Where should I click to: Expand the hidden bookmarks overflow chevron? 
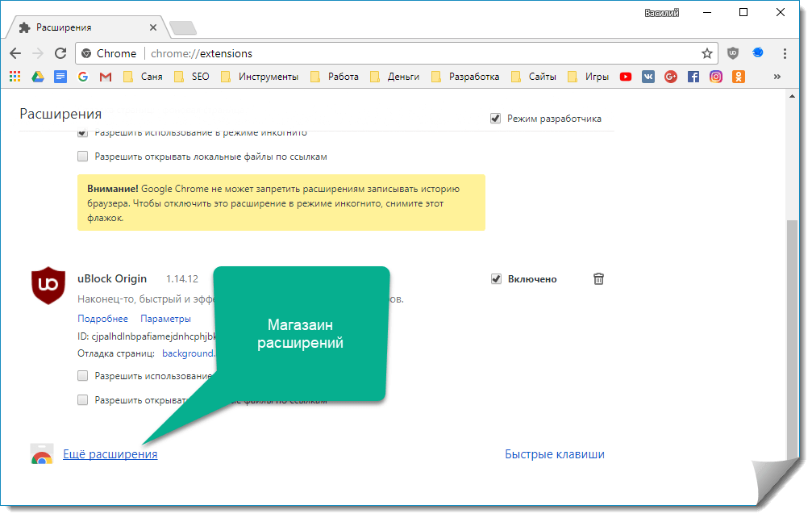(777, 77)
